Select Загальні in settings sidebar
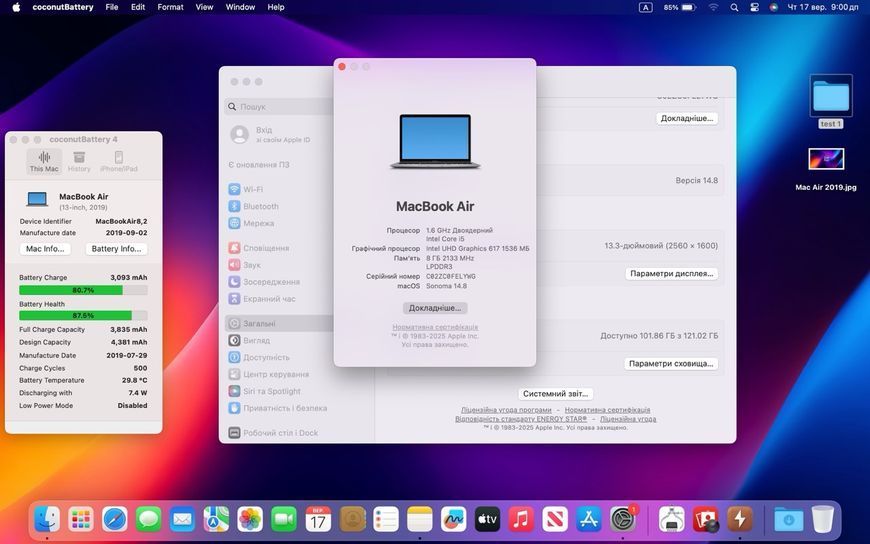The height and width of the screenshot is (544, 870). [280, 323]
